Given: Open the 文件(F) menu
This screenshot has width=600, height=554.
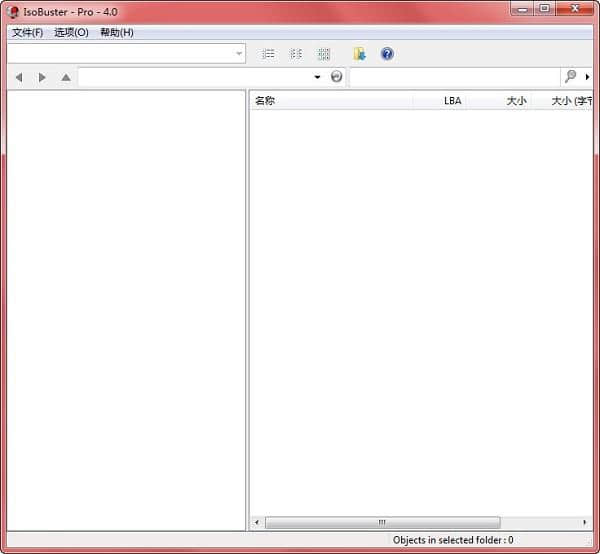Looking at the screenshot, I should pos(27,32).
